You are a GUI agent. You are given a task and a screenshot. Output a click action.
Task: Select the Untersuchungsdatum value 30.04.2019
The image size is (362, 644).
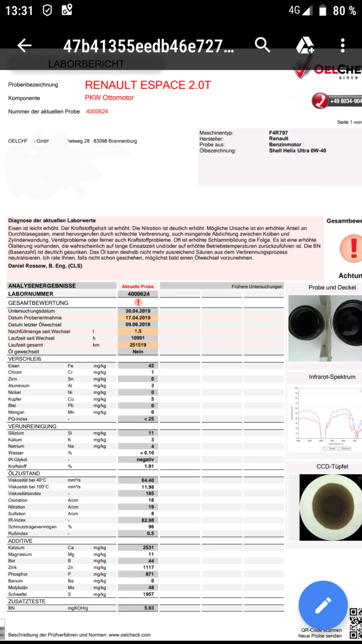pyautogui.click(x=138, y=311)
